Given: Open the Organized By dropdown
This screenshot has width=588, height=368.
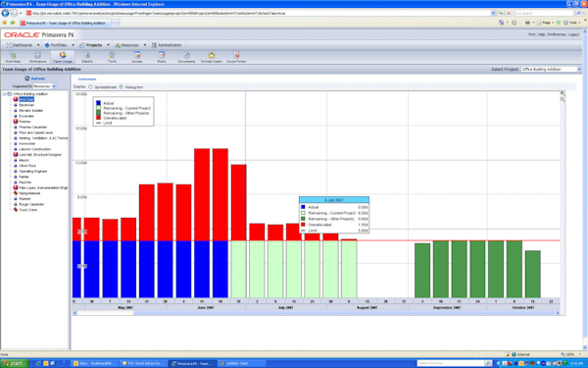Looking at the screenshot, I should click(45, 86).
